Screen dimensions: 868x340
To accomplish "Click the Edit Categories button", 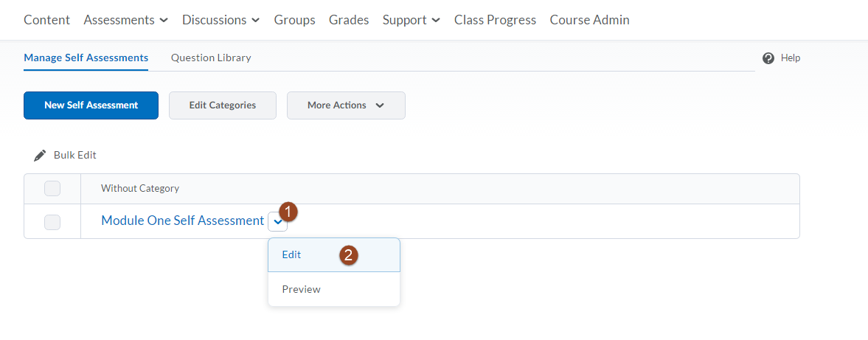I will [223, 105].
